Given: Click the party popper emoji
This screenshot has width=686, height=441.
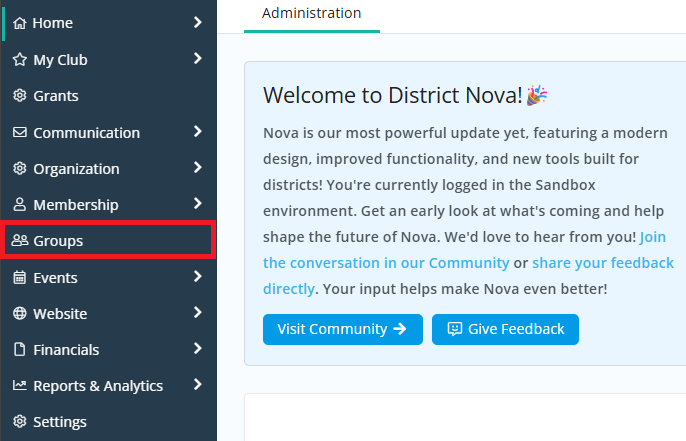Looking at the screenshot, I should point(537,95).
